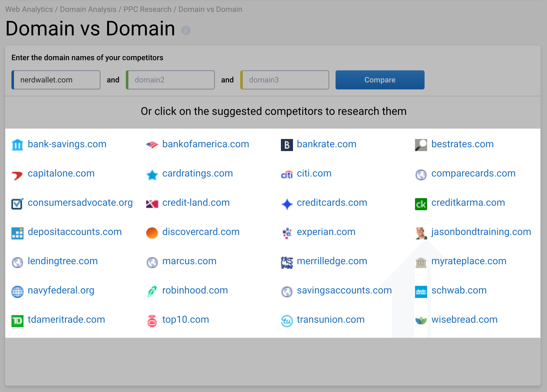This screenshot has width=547, height=392.
Task: Click the Discover orange circle icon
Action: tap(152, 233)
